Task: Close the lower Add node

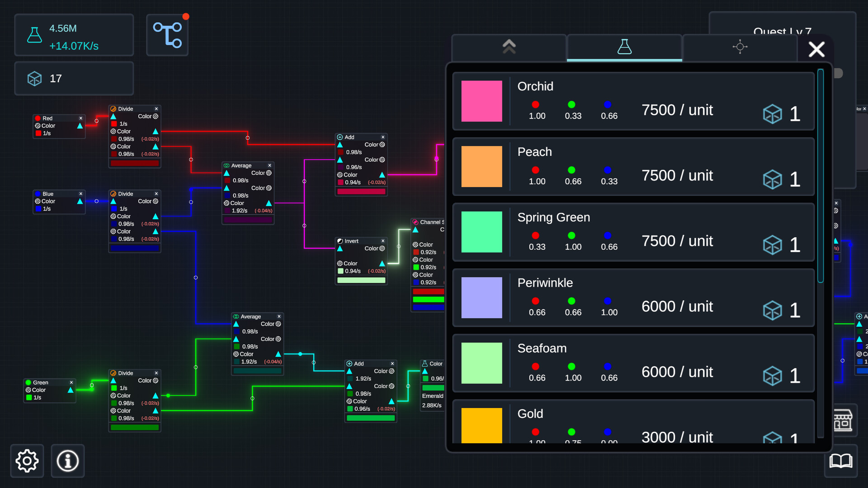Action: click(x=392, y=363)
